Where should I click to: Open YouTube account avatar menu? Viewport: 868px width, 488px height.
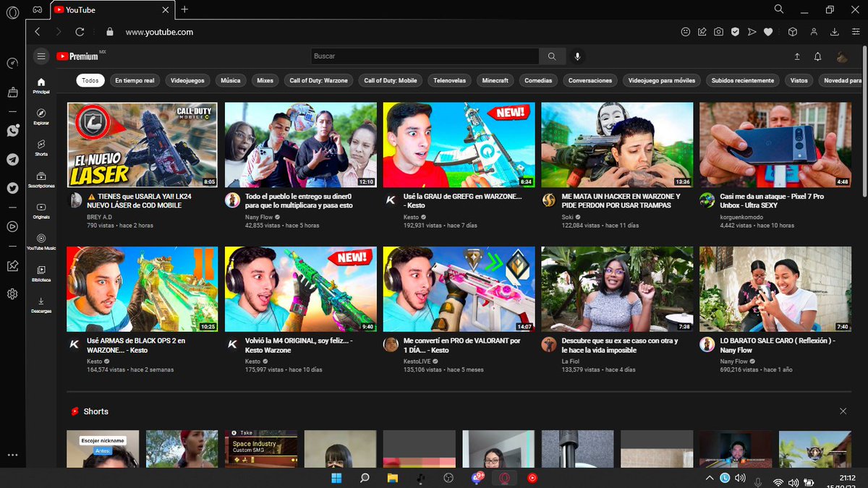point(842,56)
